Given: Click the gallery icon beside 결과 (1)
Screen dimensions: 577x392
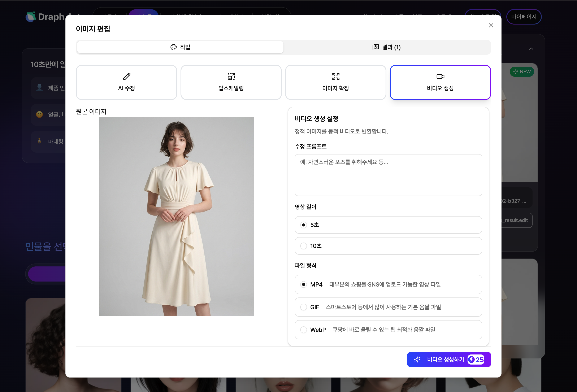Looking at the screenshot, I should pos(375,47).
